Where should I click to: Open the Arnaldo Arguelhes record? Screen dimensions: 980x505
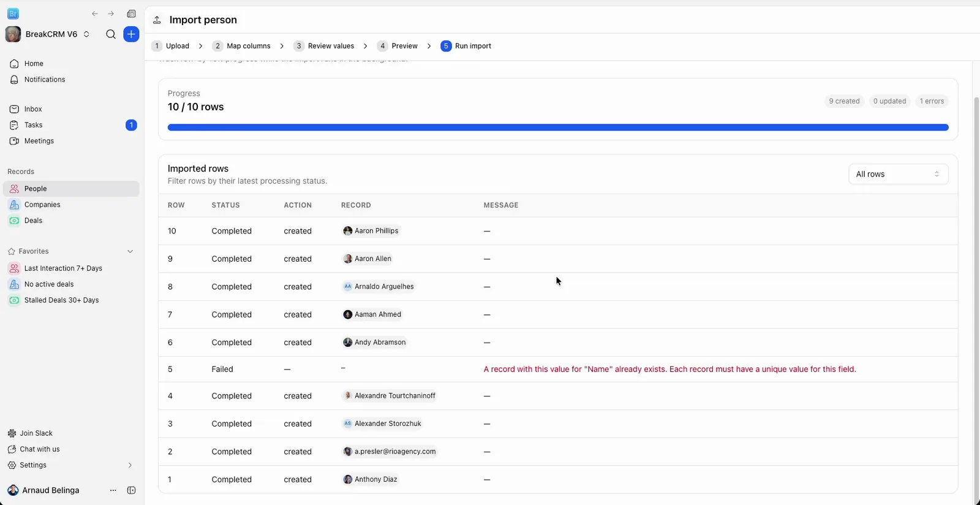[x=379, y=286]
